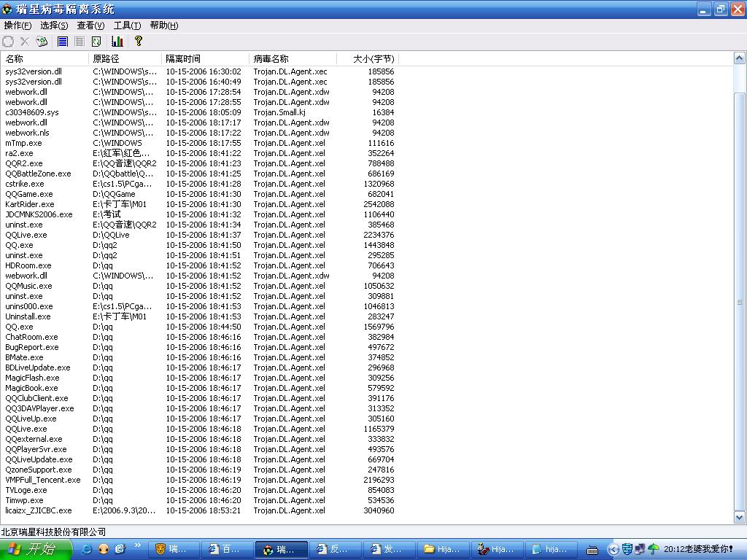Viewport: 747px width, 560px height.
Task: Select the QQGame.exe row
Action: (x=200, y=194)
